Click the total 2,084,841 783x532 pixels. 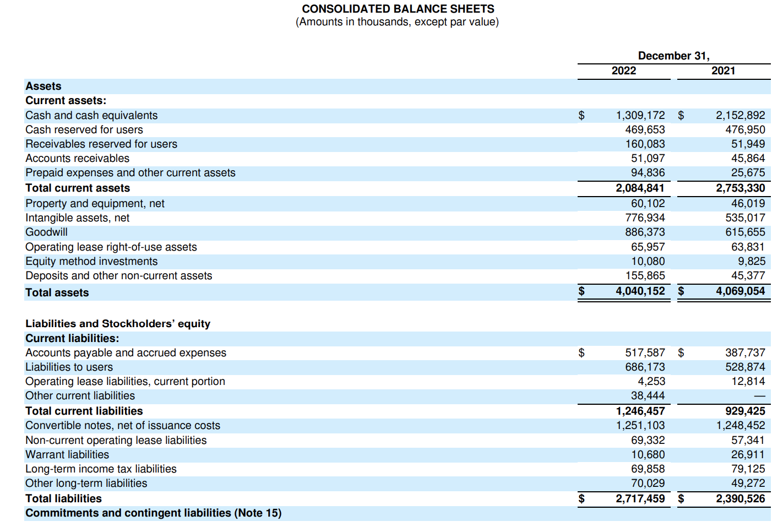pyautogui.click(x=640, y=188)
